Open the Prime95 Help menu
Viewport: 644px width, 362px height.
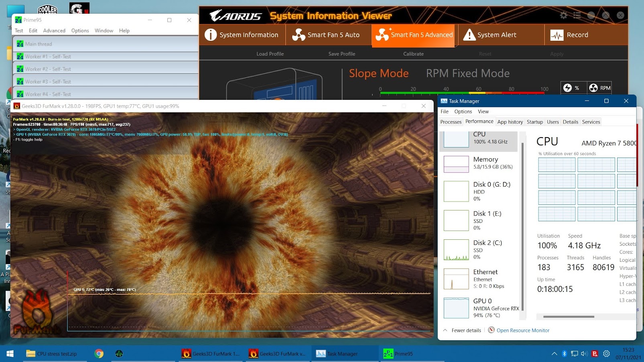coord(124,30)
